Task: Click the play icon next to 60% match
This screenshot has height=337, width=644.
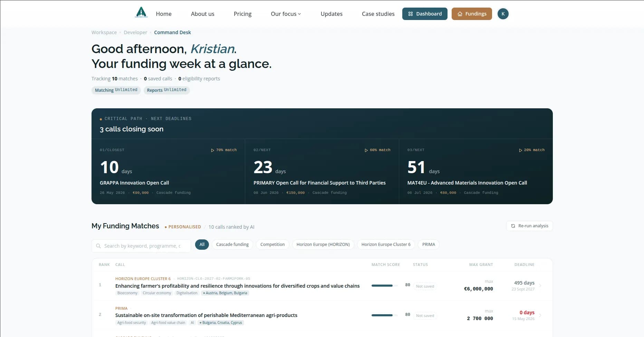Action: (x=366, y=150)
